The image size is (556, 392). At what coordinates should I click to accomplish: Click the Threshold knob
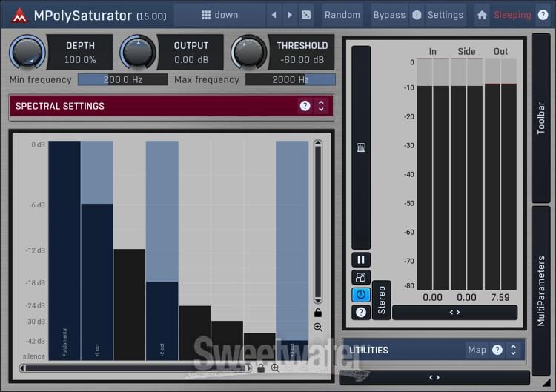[248, 53]
